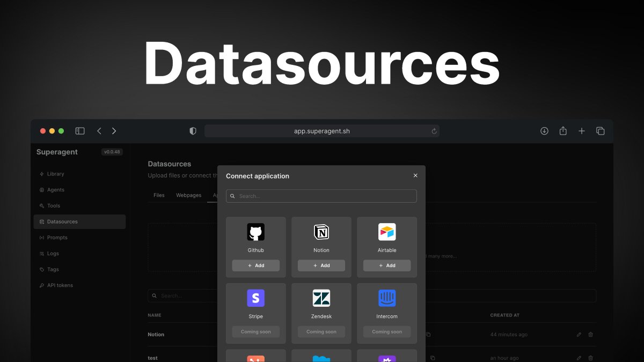Click Coming soon under Intercom

tap(387, 331)
